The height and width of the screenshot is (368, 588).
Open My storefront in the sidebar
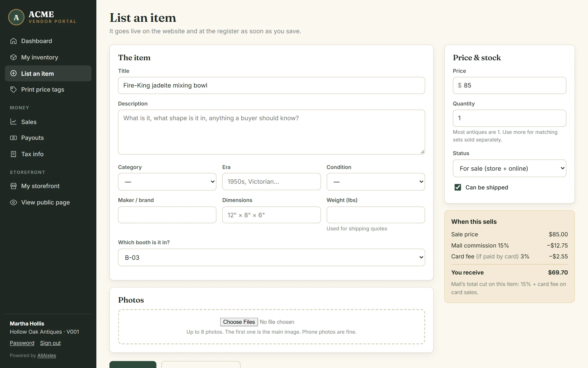(x=48, y=186)
